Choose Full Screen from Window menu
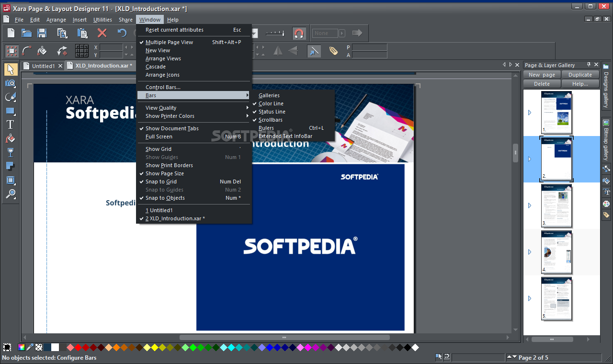Screen dimensions: 613x364 coord(193,136)
